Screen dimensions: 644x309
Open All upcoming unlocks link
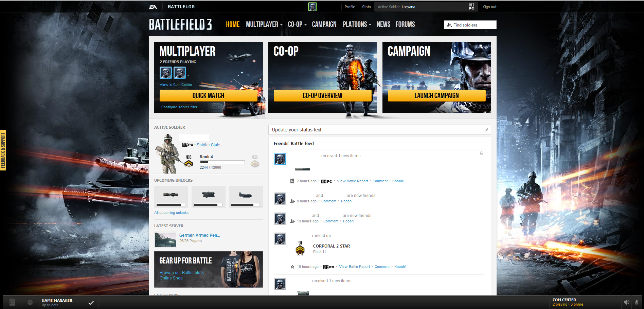(171, 213)
